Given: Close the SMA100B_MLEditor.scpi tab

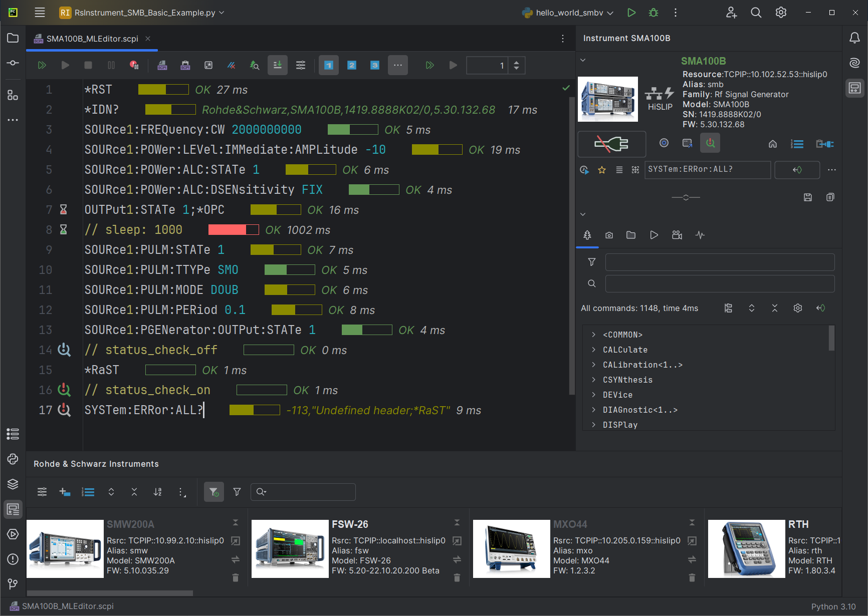Looking at the screenshot, I should [x=148, y=39].
